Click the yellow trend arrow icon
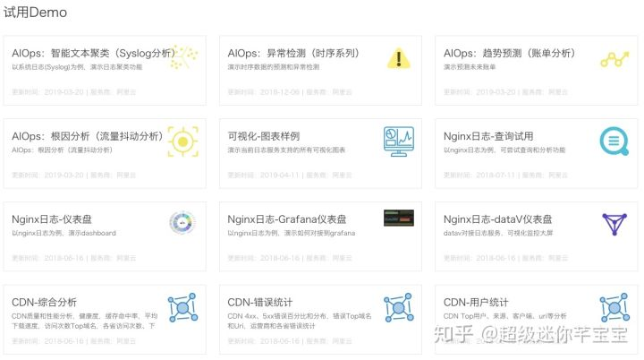The height and width of the screenshot is (360, 644). (614, 59)
